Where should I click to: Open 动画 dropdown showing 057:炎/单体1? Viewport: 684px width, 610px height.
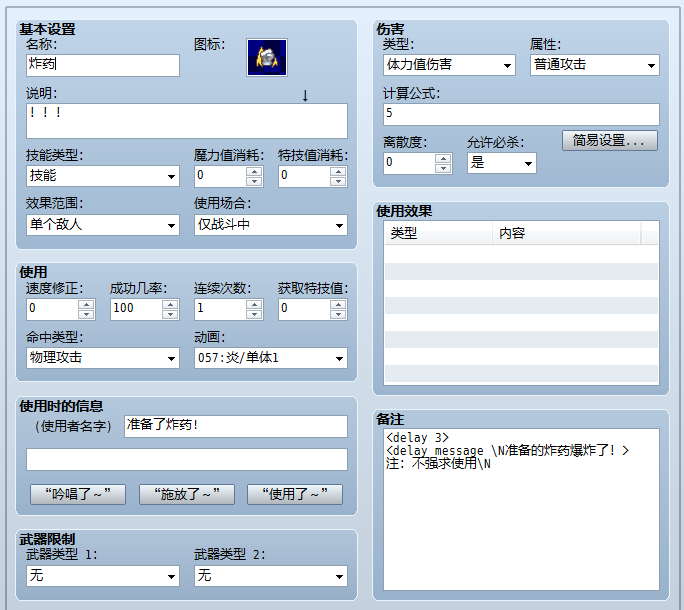tap(271, 358)
